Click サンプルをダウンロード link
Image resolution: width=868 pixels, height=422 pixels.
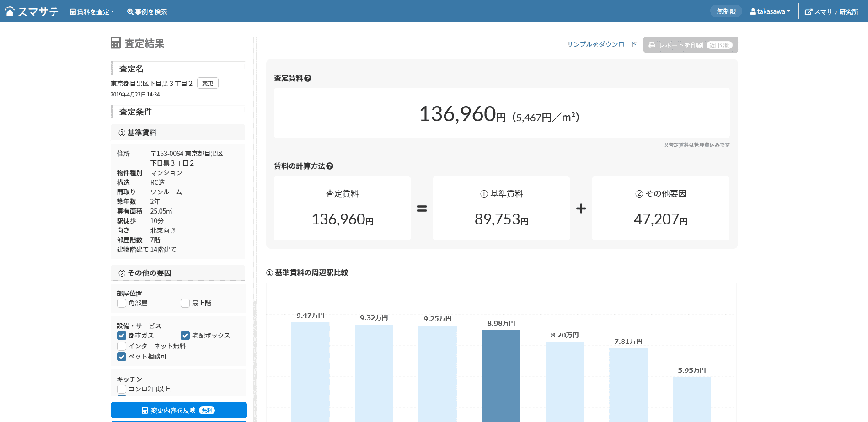pos(602,44)
